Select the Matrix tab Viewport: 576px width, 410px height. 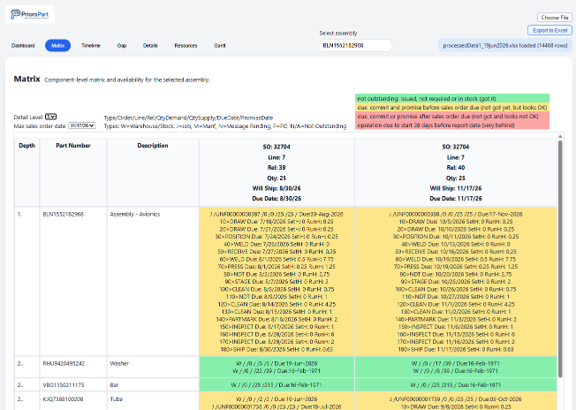(x=58, y=46)
